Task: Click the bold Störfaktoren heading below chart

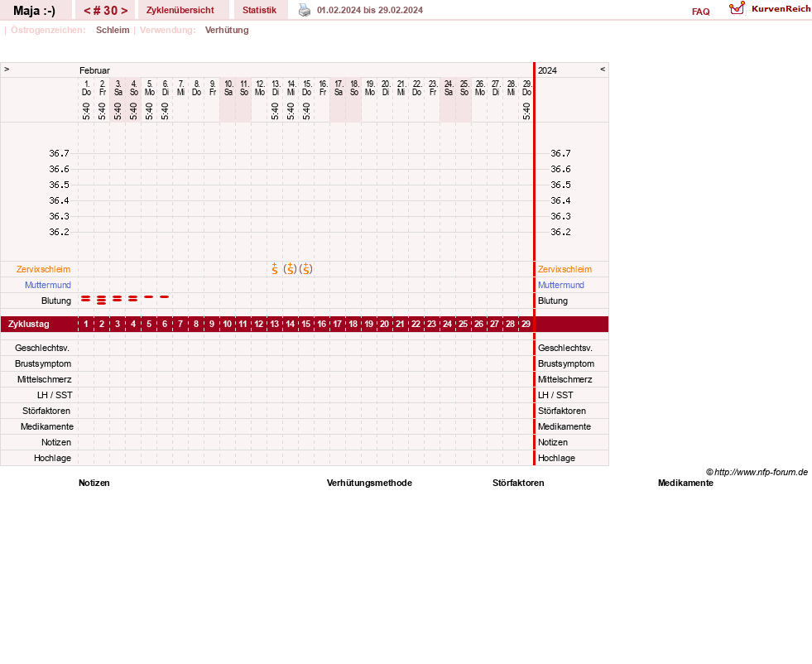Action: (518, 483)
